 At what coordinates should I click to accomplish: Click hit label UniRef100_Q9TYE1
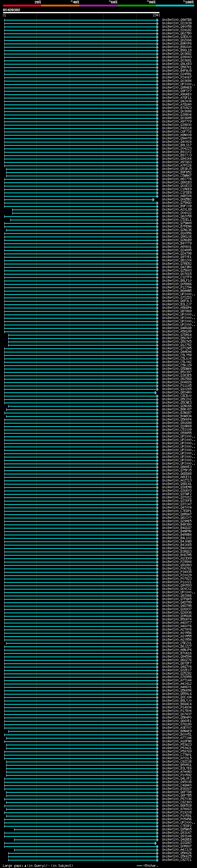pyautogui.click(x=177, y=257)
